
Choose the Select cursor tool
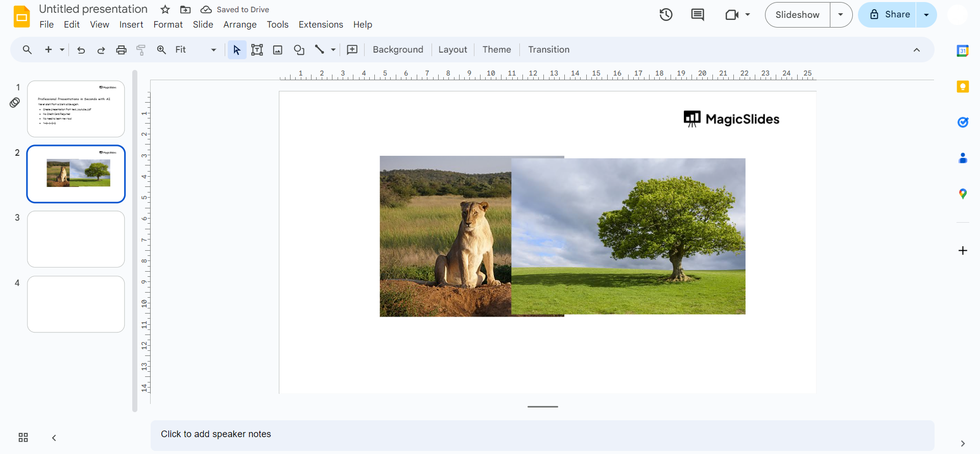pyautogui.click(x=236, y=50)
